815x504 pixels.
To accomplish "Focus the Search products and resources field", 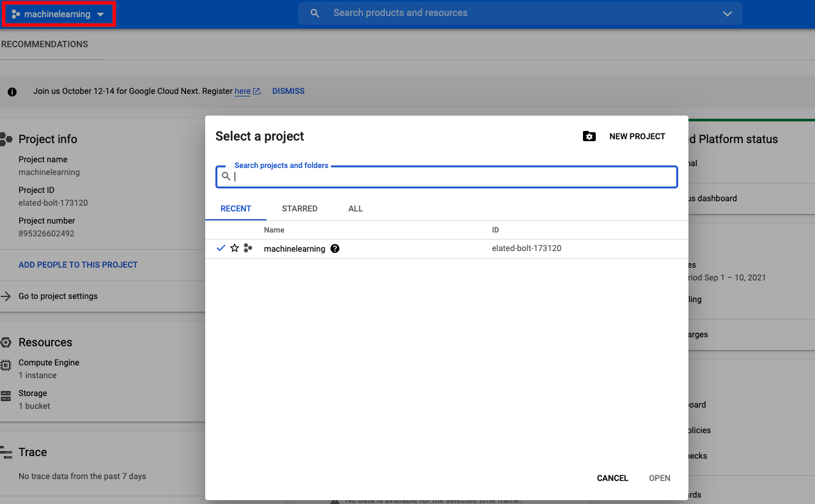I will 520,13.
